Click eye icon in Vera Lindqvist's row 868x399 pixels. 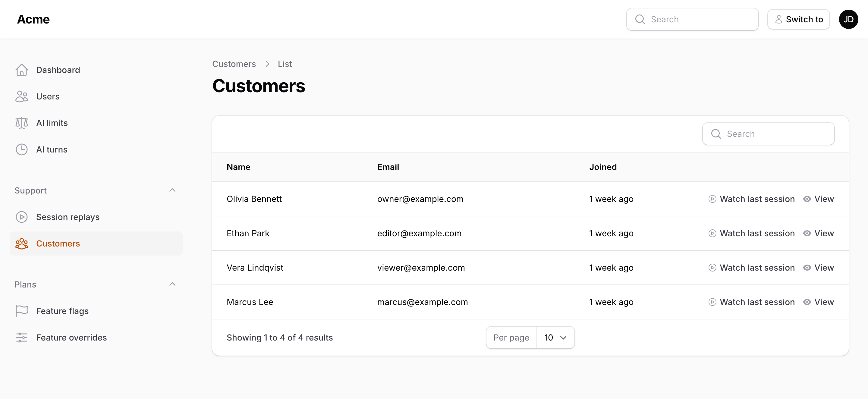coord(807,268)
